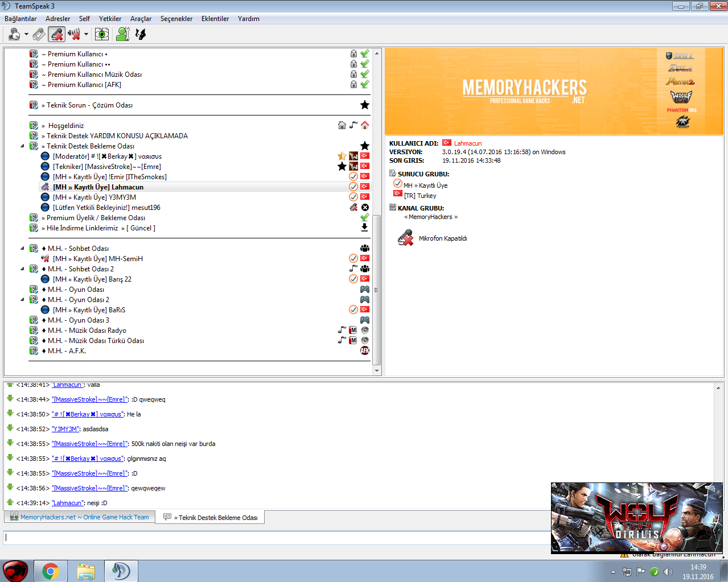Open Google Chrome from the taskbar
728x582 pixels.
coord(50,571)
